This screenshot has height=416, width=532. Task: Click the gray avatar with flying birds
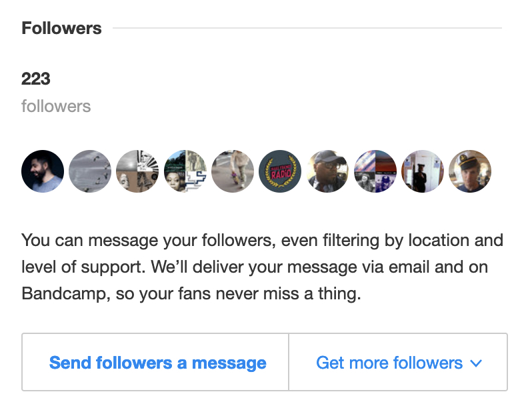click(90, 171)
